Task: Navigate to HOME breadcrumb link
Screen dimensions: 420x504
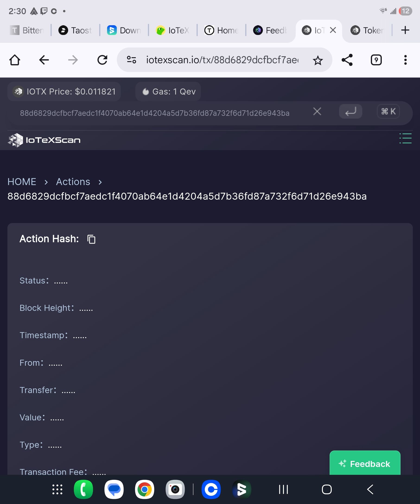Action: [22, 182]
